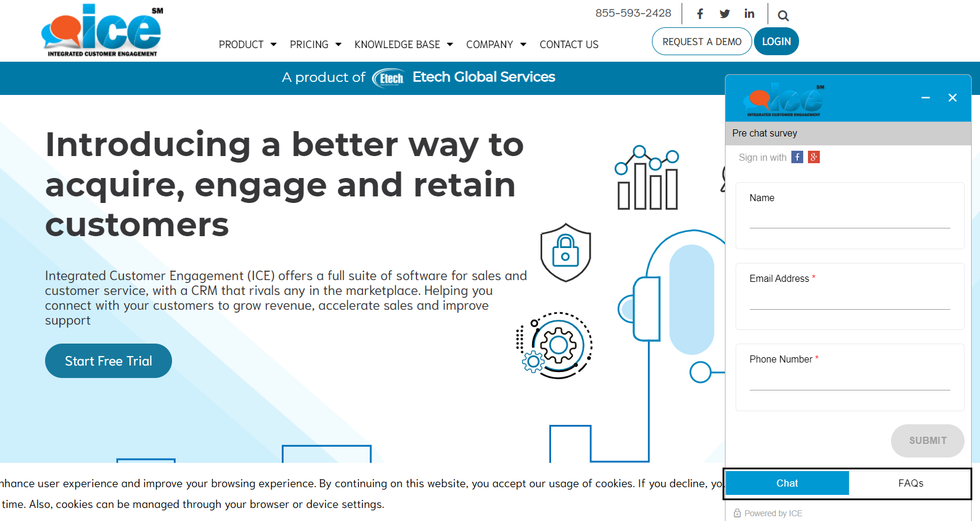
Task: Open the Facebook page icon in header
Action: (x=700, y=14)
